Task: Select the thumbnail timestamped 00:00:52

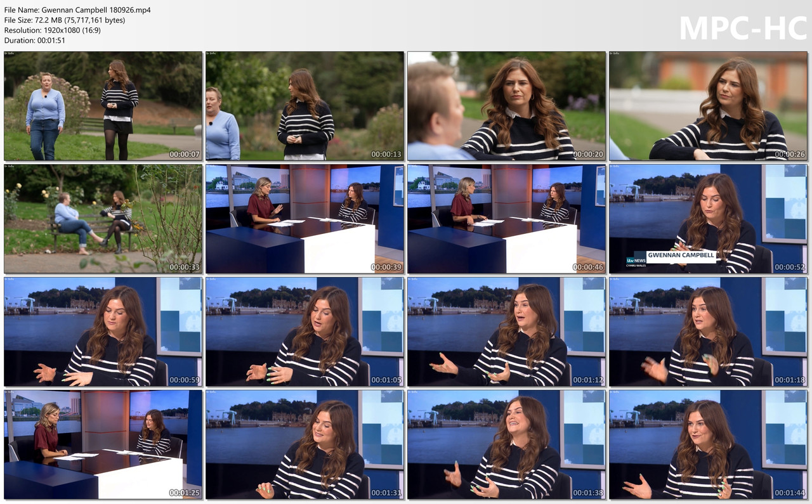Action: click(708, 219)
